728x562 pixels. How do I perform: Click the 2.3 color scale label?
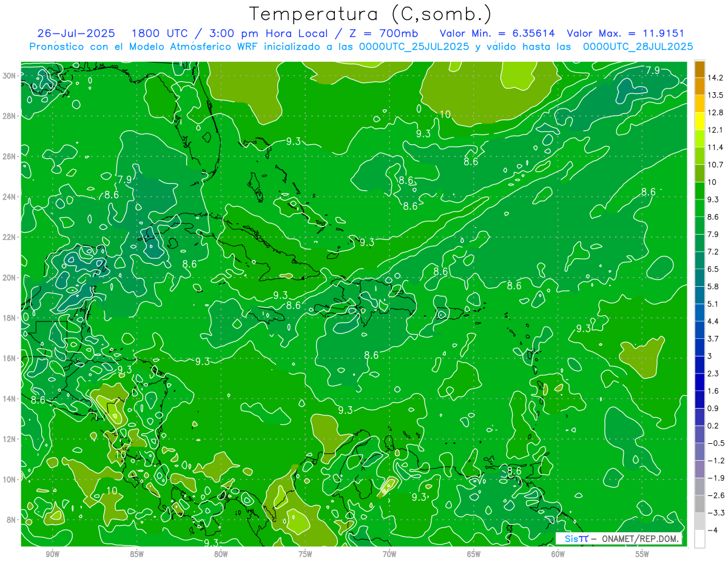pyautogui.click(x=713, y=373)
